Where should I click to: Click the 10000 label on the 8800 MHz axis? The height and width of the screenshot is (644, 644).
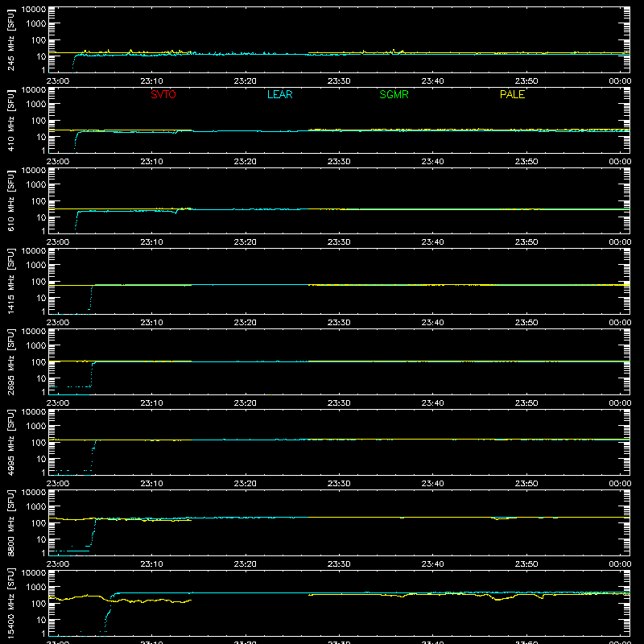tap(34, 493)
